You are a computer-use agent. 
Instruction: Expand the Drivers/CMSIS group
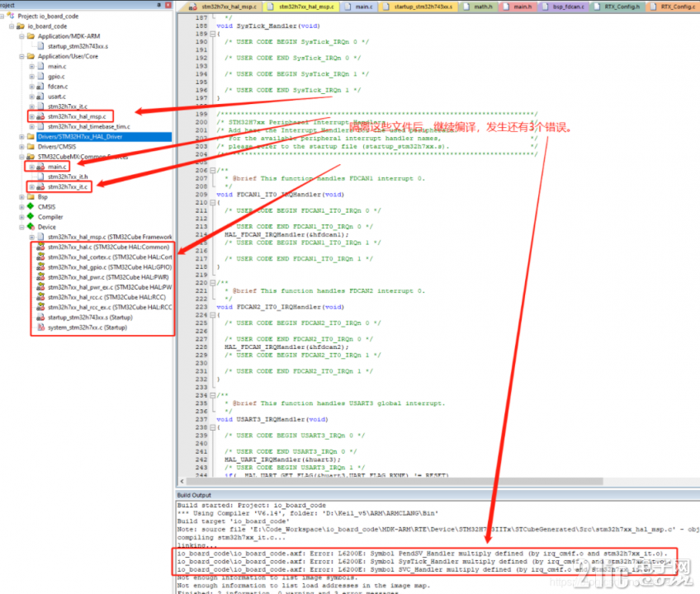tap(21, 146)
